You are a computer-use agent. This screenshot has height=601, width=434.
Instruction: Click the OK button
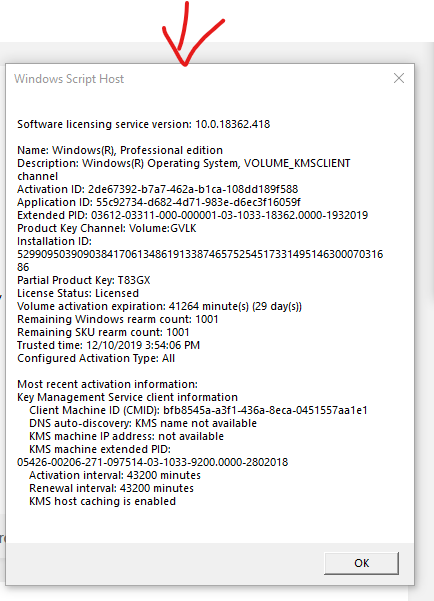coord(361,563)
